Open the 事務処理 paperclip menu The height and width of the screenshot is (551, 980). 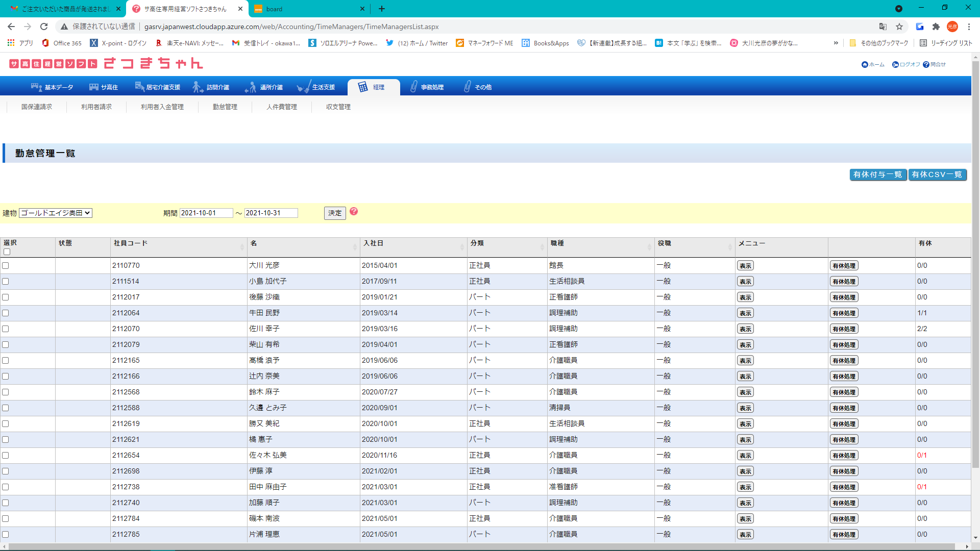414,87
